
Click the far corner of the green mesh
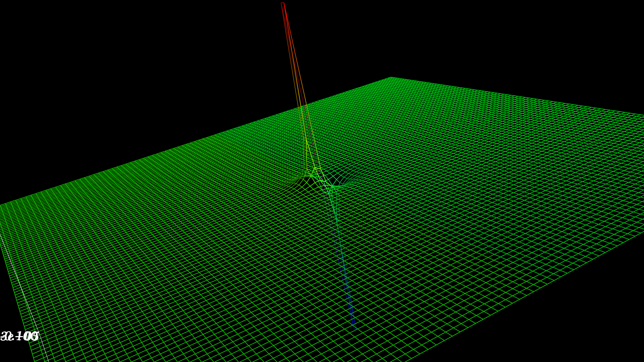[x=390, y=77]
